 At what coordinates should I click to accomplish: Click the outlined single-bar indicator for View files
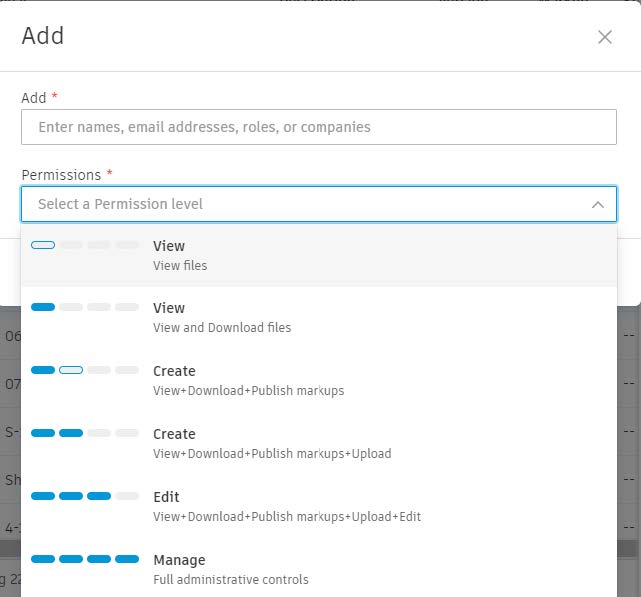[85, 245]
